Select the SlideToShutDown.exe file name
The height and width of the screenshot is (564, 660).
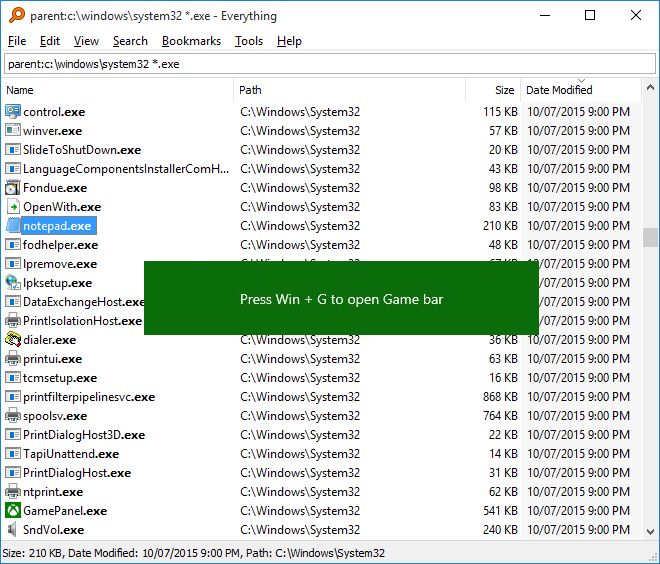[x=82, y=150]
